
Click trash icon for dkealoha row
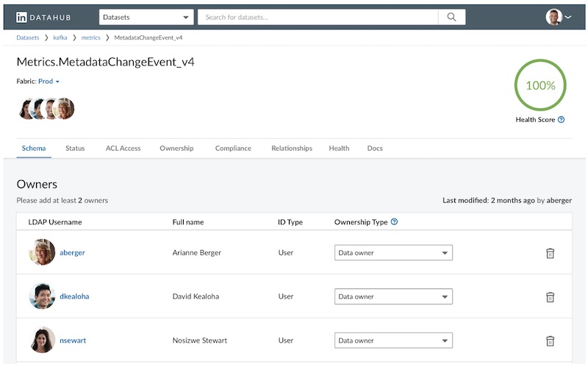tap(550, 297)
